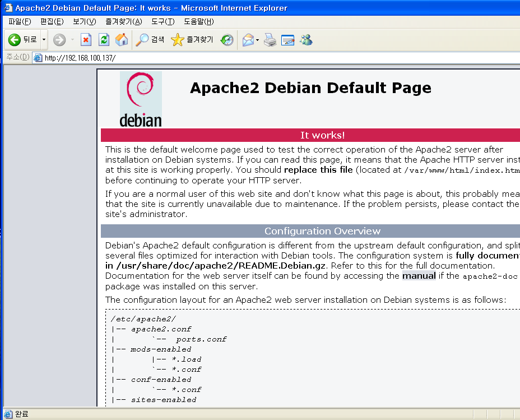Click the Stop loading icon
520x420 pixels.
point(86,40)
